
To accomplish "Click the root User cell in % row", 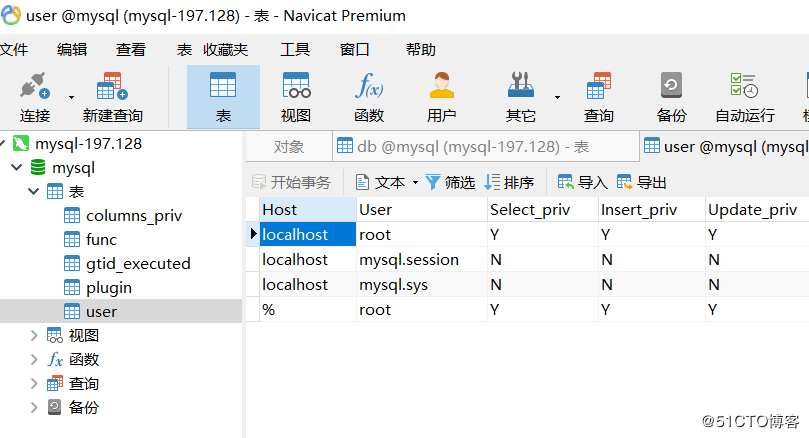I will 422,310.
